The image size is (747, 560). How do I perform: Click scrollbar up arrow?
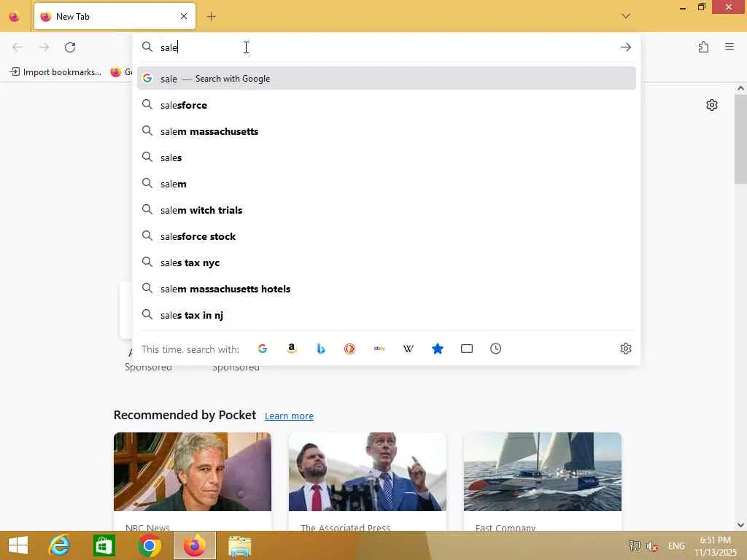point(740,88)
